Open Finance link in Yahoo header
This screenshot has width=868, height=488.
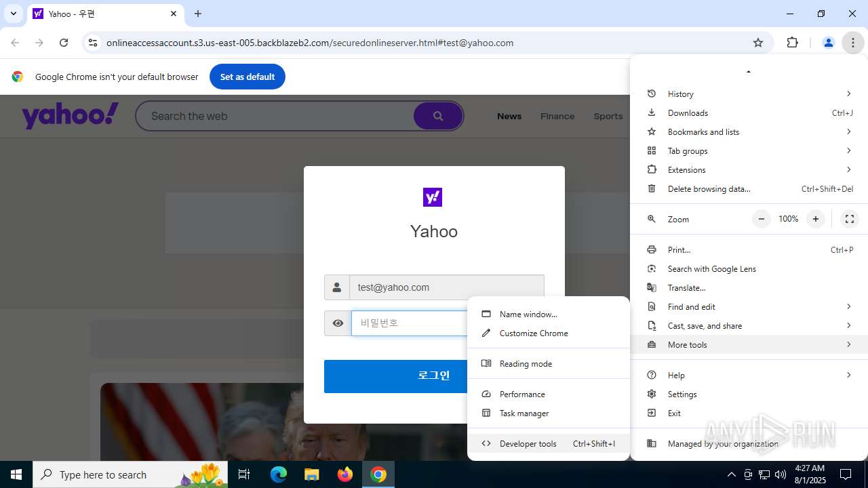[557, 116]
